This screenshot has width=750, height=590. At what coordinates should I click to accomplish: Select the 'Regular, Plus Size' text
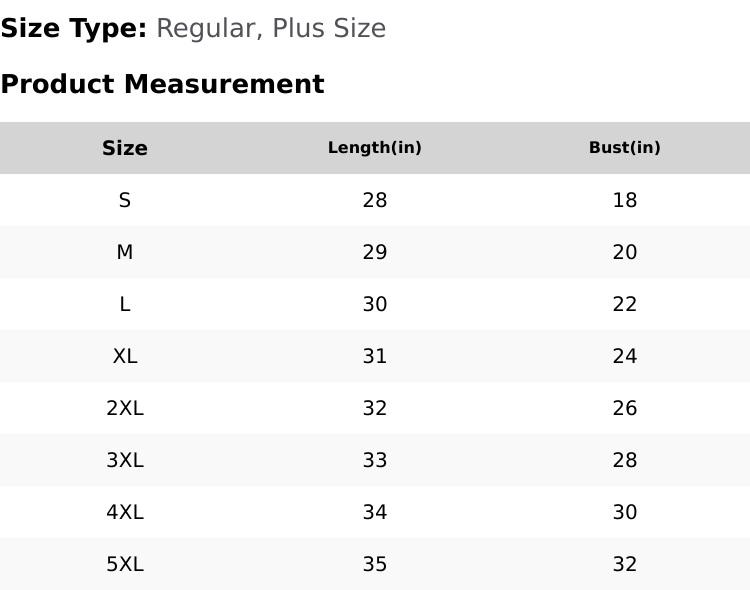pos(271,28)
